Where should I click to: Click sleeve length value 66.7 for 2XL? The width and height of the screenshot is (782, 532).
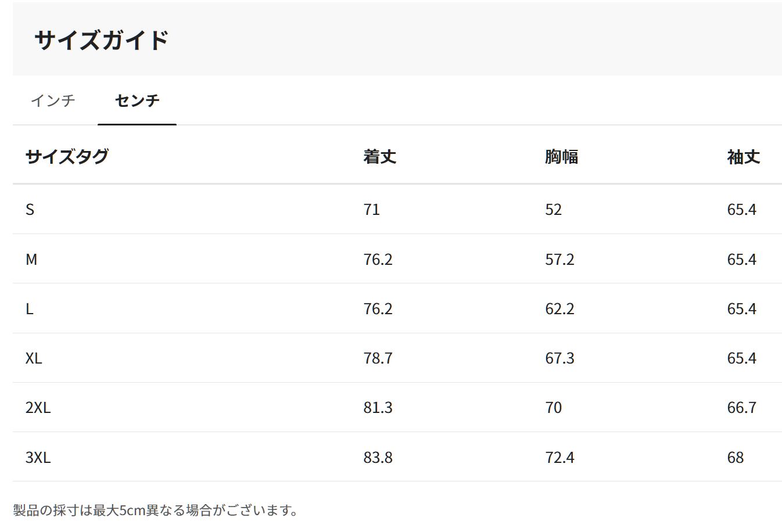(741, 408)
